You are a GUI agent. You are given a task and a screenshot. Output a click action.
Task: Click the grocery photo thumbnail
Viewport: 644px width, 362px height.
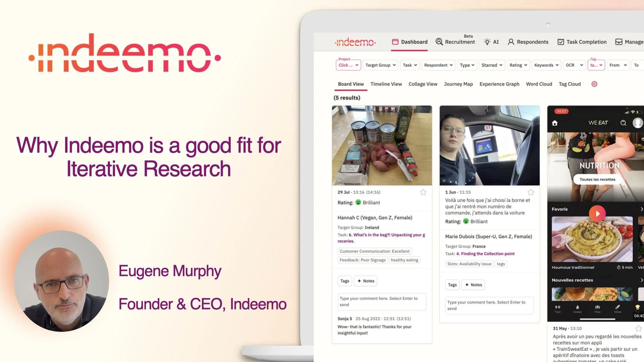(382, 145)
